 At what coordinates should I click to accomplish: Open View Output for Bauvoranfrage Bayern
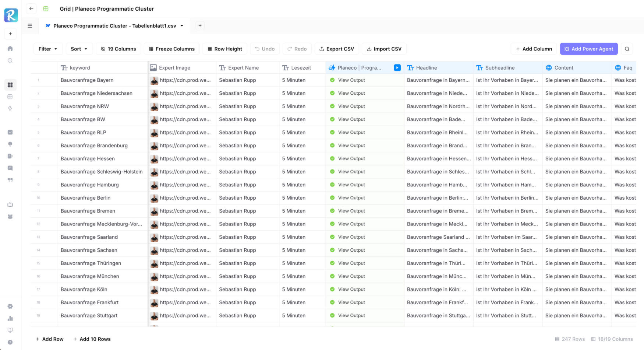351,80
